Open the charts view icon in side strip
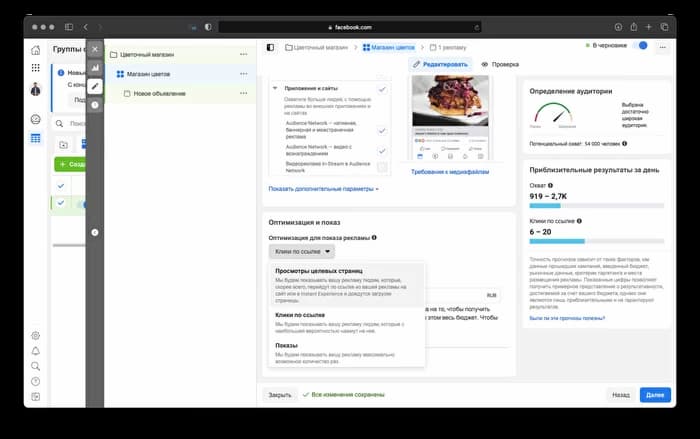 [95, 67]
